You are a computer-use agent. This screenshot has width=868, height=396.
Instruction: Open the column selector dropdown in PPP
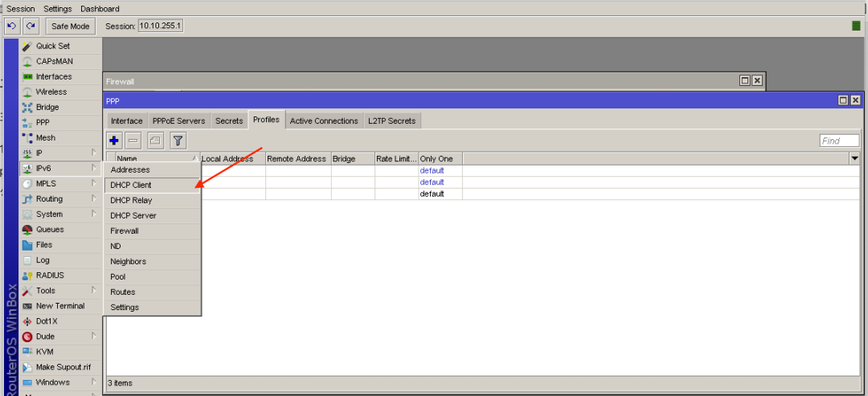(x=854, y=159)
